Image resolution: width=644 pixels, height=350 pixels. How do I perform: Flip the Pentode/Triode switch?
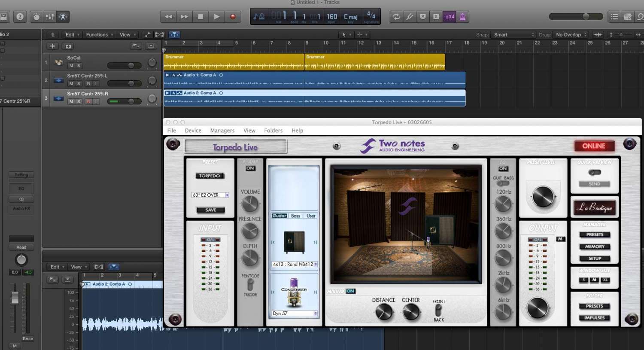tap(250, 285)
